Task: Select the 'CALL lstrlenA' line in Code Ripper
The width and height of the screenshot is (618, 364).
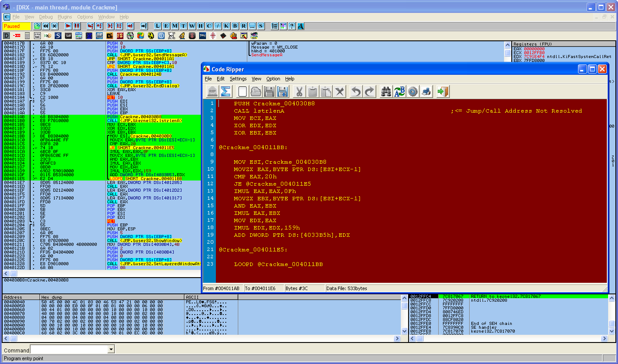Action: tap(259, 111)
